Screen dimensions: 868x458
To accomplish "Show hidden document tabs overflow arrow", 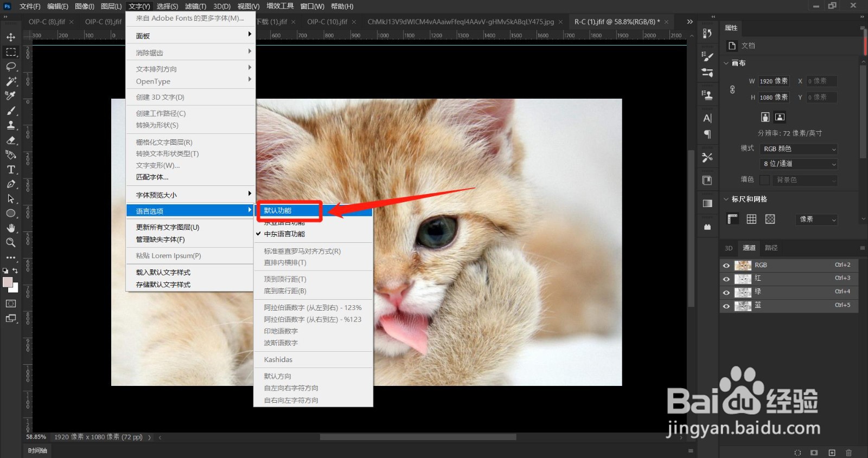I will (x=690, y=22).
